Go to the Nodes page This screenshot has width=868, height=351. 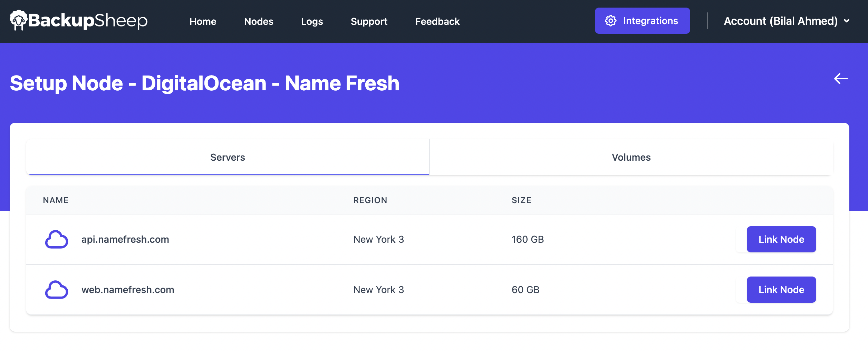point(259,21)
